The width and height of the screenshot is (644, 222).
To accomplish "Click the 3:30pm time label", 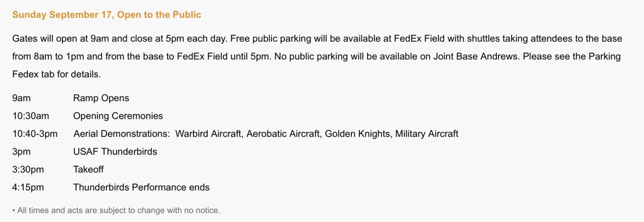I will click(28, 170).
